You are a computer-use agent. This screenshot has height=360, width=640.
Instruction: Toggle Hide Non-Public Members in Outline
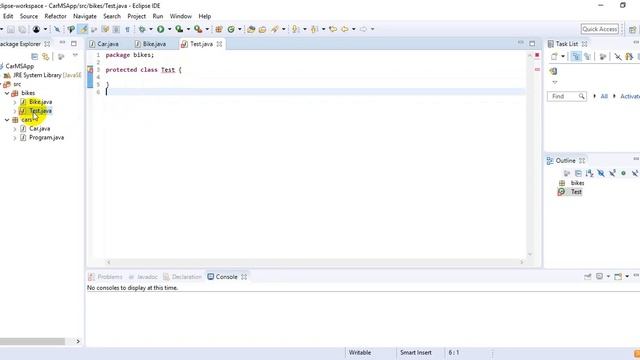click(x=623, y=173)
